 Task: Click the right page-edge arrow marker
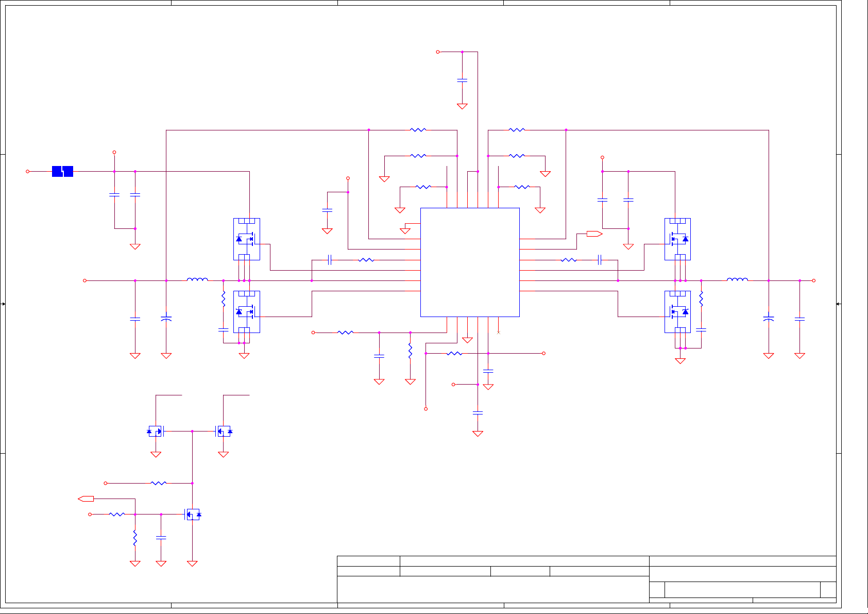click(838, 304)
